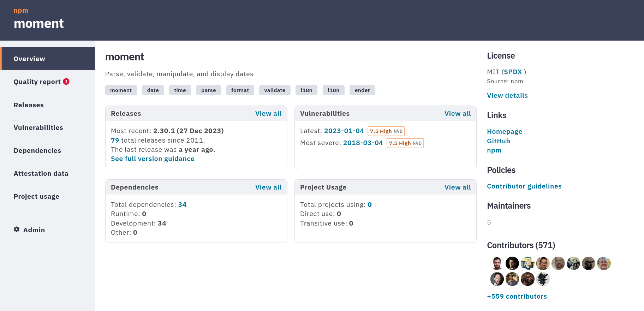The width and height of the screenshot is (644, 311).
Task: Click the 0 total projects using link
Action: pyautogui.click(x=370, y=204)
